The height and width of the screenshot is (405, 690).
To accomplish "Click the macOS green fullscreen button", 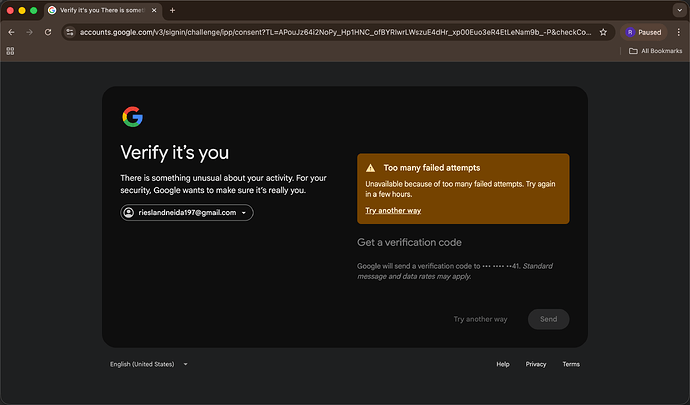I will click(33, 10).
